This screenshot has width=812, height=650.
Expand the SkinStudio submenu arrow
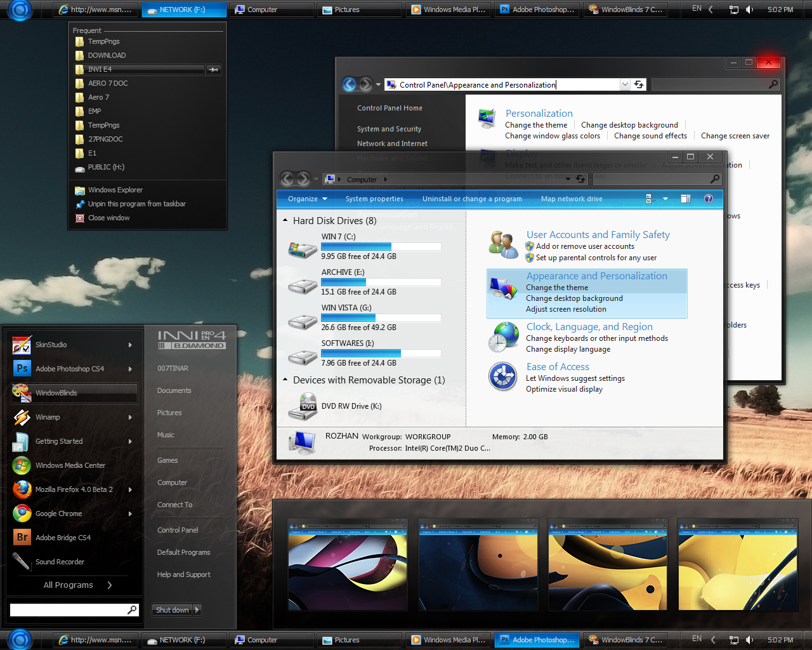coord(130,345)
